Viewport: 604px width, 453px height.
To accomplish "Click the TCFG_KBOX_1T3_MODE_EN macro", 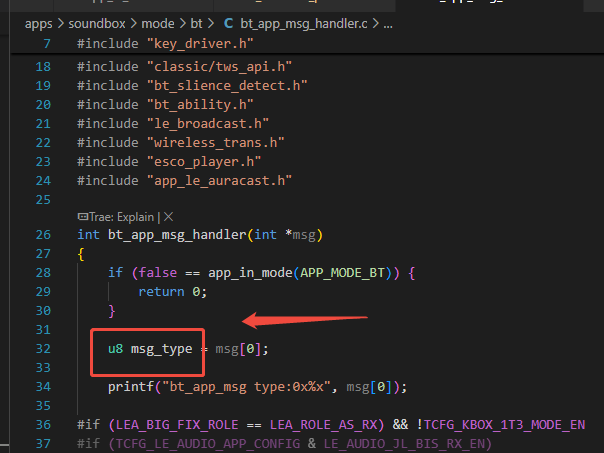I will coord(504,424).
